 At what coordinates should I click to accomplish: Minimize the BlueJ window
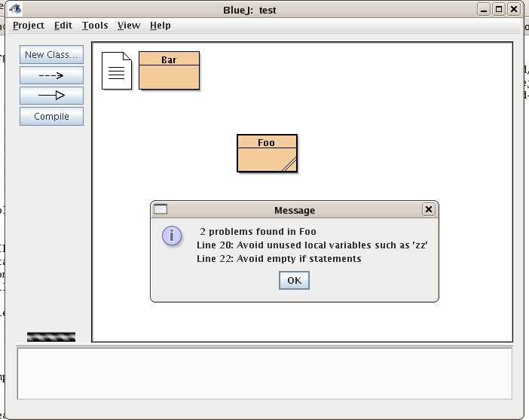(x=484, y=10)
